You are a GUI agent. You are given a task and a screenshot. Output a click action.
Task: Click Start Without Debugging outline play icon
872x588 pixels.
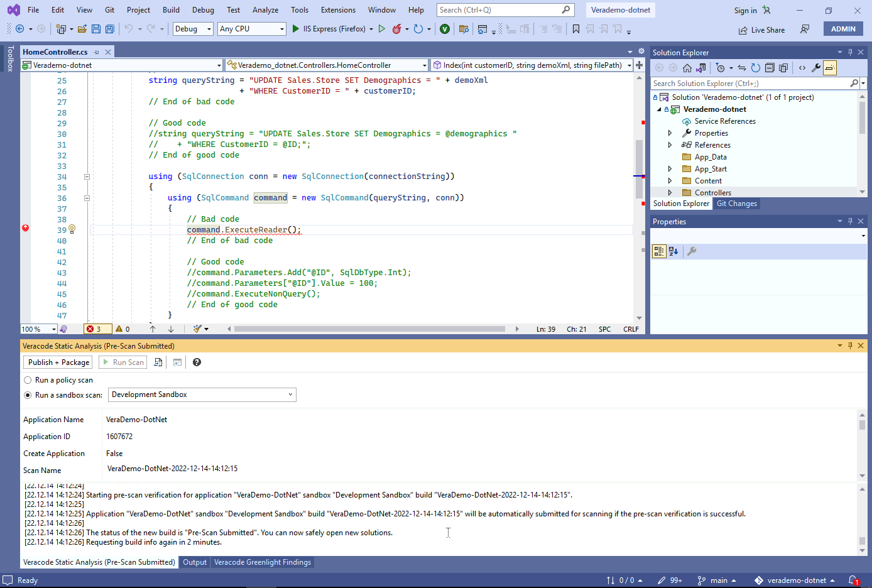coord(381,29)
